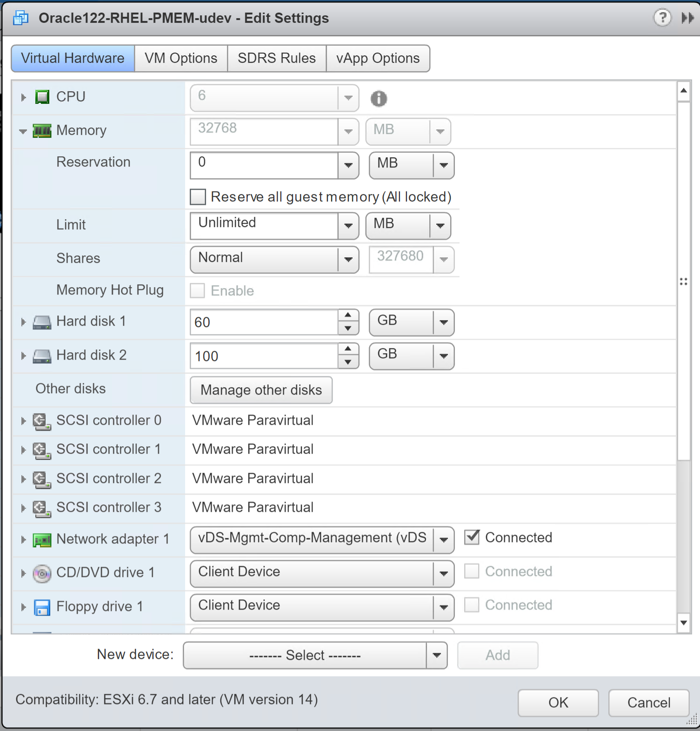Screen dimensions: 700x731
Task: Click the Network adapter 1 icon
Action: [x=42, y=540]
